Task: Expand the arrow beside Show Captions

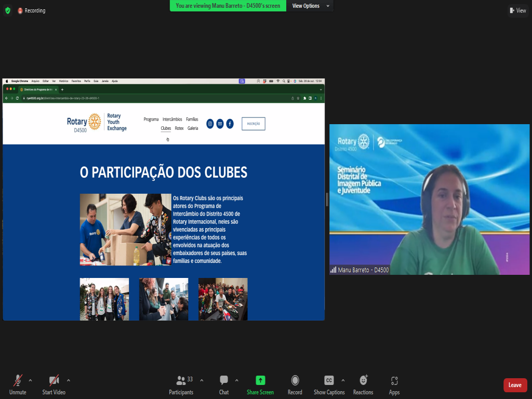Action: pyautogui.click(x=342, y=380)
